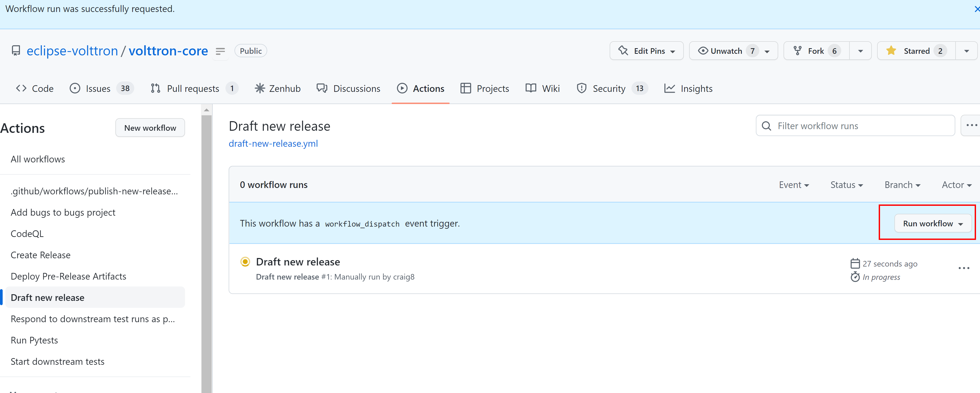
Task: Expand the Run workflow dropdown
Action: pyautogui.click(x=932, y=224)
